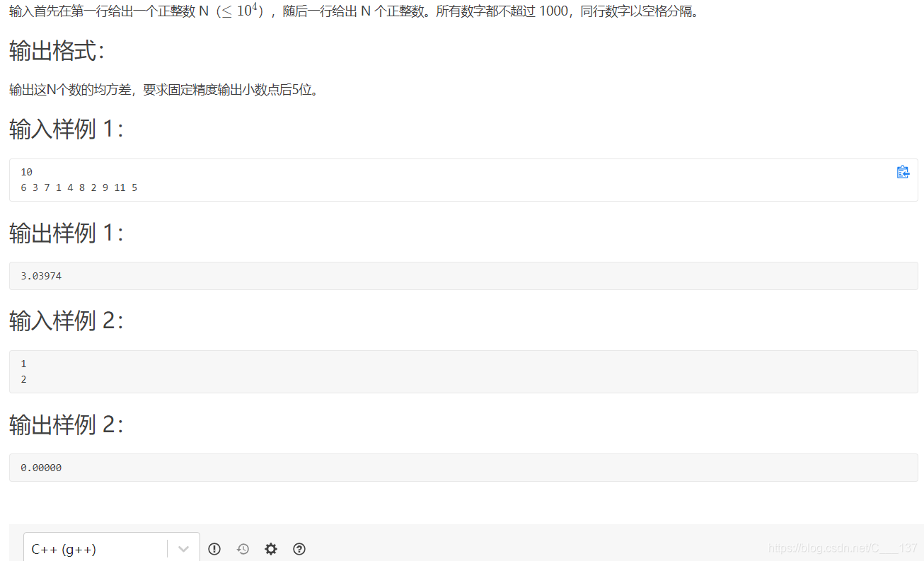Click the heading '输入样例 1:'
This screenshot has height=561, width=924.
pos(67,129)
